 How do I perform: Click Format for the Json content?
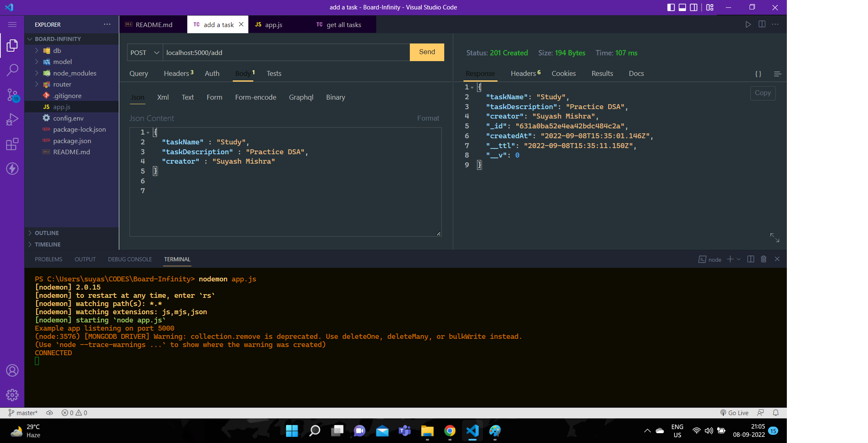[x=428, y=118]
